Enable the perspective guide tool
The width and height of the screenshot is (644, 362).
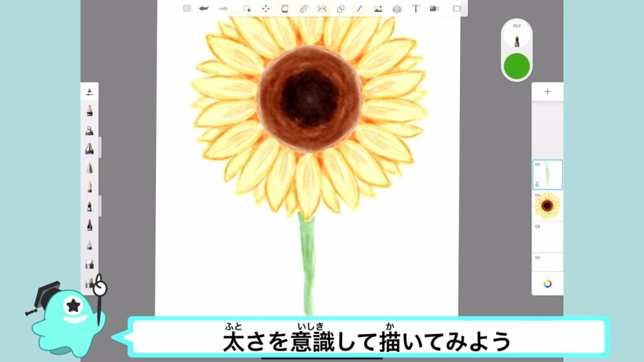[397, 9]
